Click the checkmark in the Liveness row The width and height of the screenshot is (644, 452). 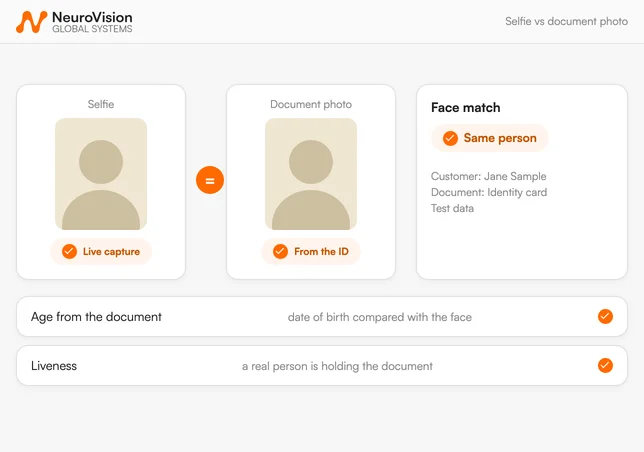[605, 365]
